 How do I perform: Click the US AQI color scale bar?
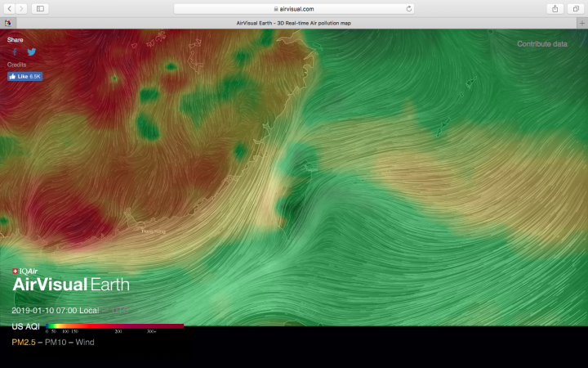115,326
